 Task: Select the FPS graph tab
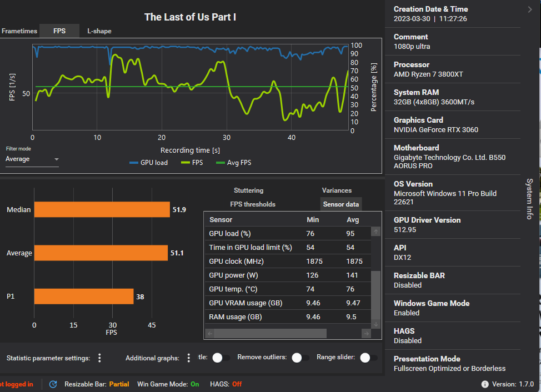[59, 31]
